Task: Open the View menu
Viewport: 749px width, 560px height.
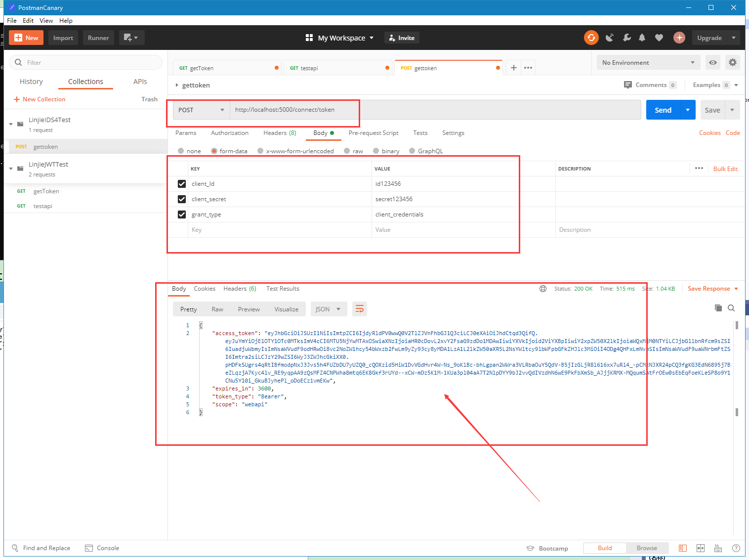Action: point(46,20)
